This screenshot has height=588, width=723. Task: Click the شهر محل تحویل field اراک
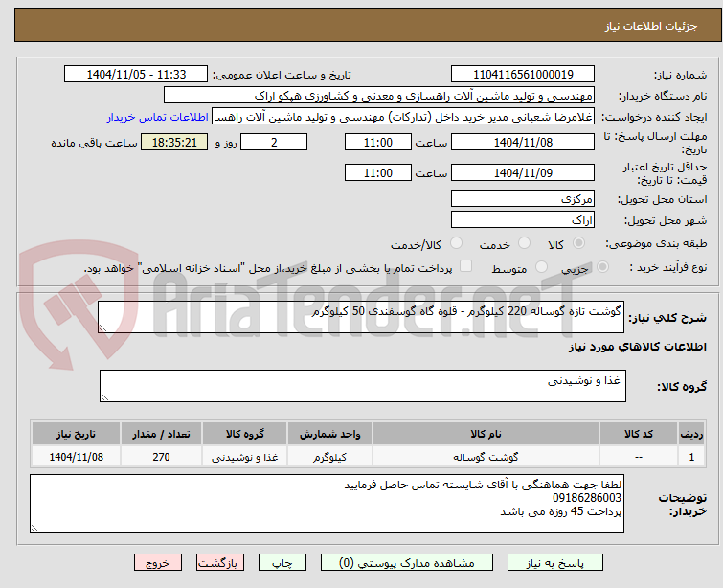pyautogui.click(x=523, y=220)
